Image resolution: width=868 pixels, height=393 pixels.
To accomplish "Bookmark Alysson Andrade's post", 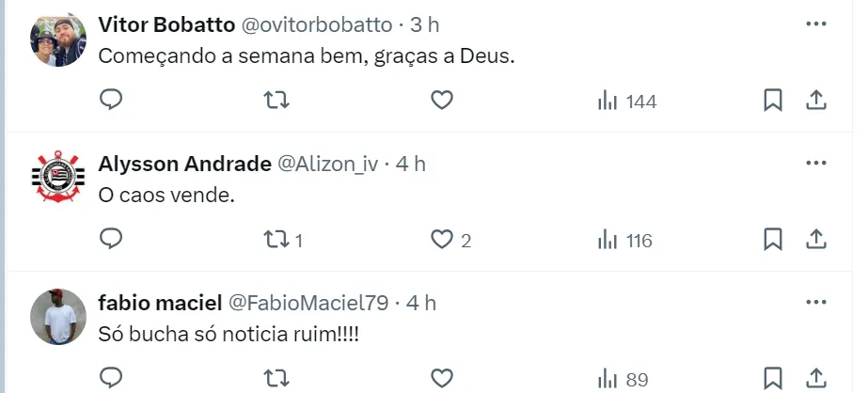I will coord(773,240).
